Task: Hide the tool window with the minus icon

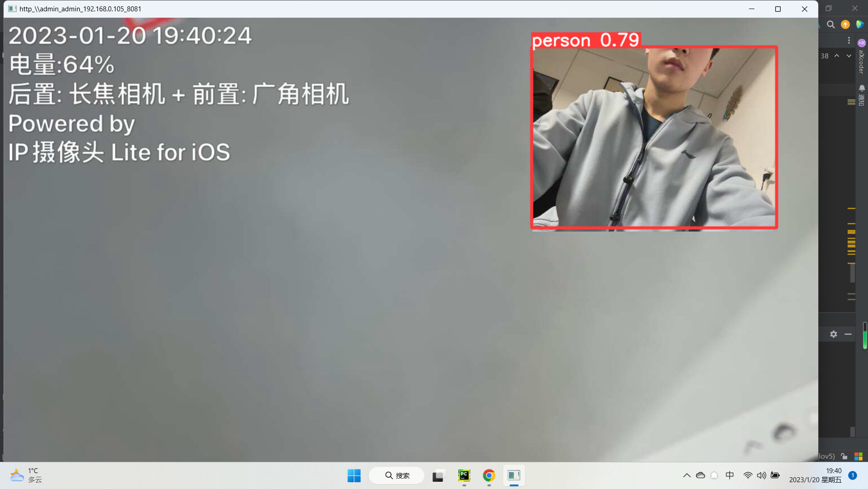Action: pos(848,334)
